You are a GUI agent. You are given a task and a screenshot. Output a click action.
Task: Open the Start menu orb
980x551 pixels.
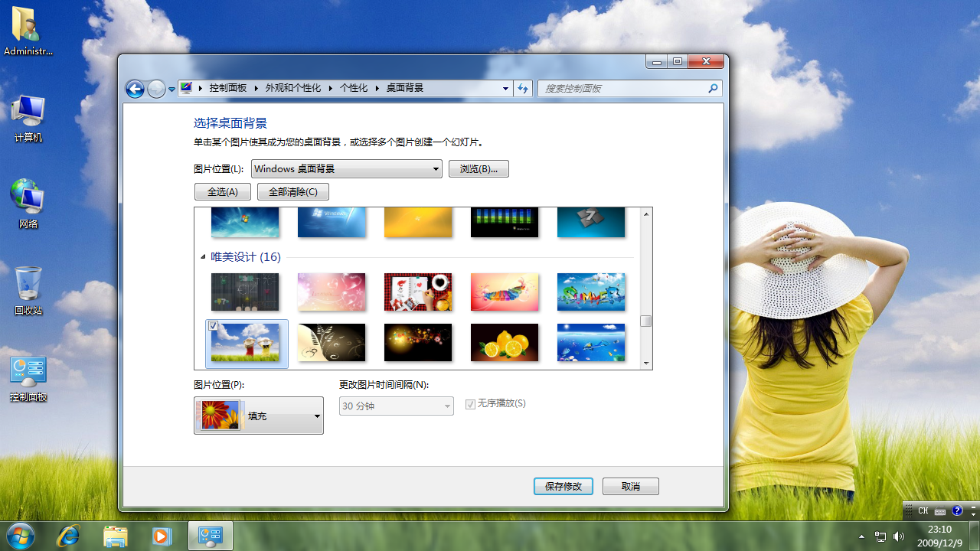pyautogui.click(x=20, y=535)
